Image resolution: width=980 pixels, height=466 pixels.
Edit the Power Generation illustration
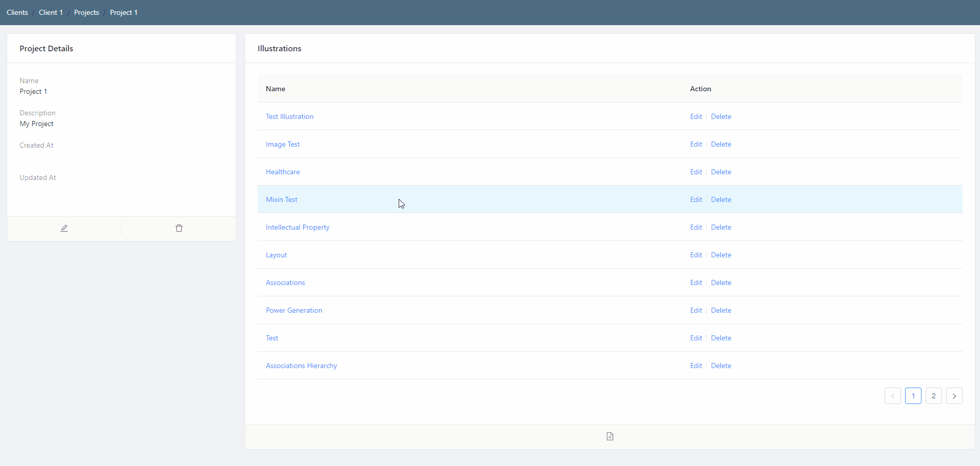point(696,310)
